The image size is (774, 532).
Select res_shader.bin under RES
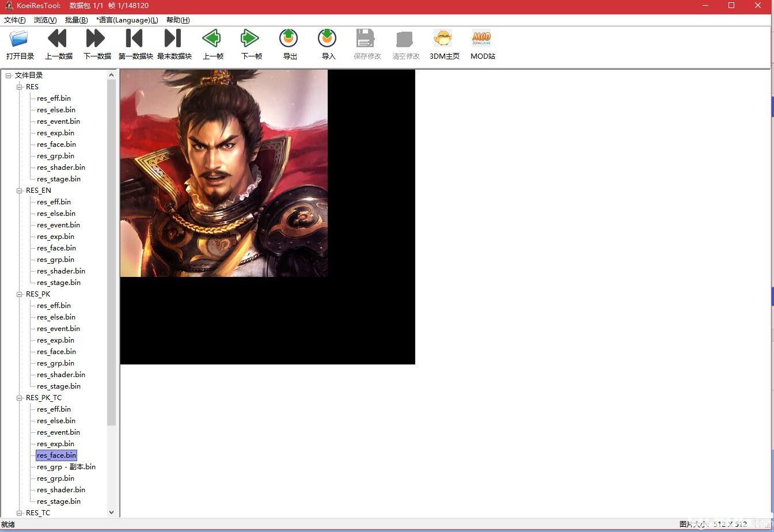coord(61,168)
